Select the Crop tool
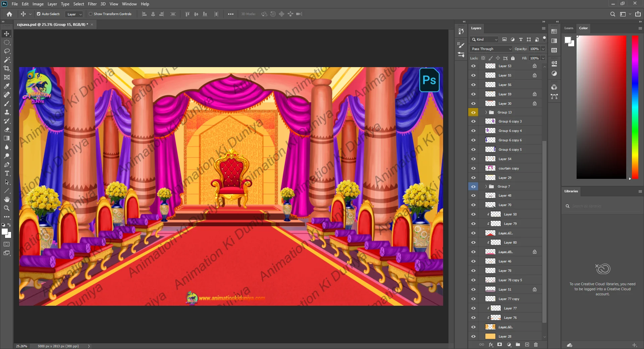The width and height of the screenshot is (644, 349). pos(7,68)
